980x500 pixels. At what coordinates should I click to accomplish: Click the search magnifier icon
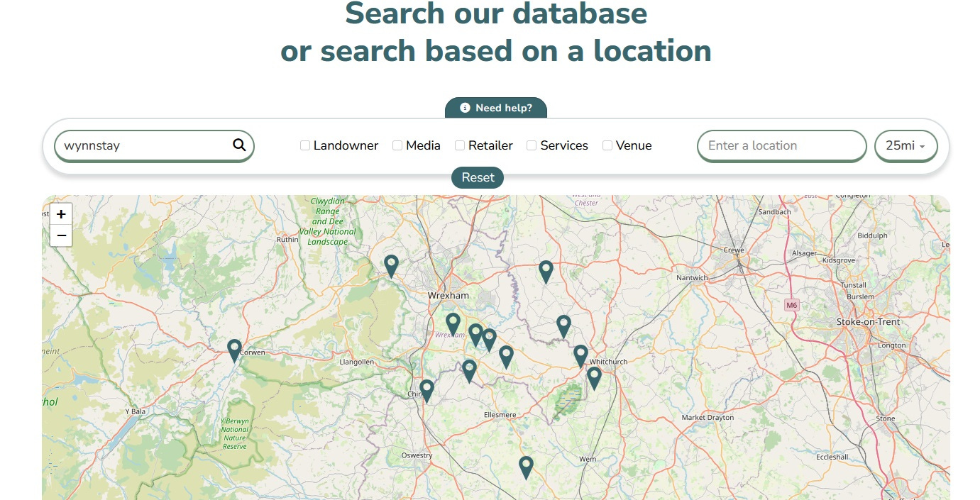tap(239, 145)
